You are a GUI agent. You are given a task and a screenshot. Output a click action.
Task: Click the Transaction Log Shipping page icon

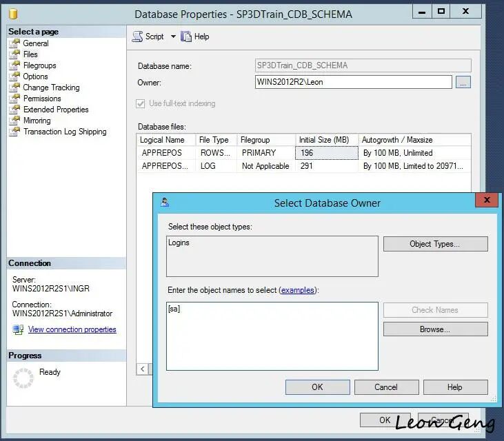[14, 132]
